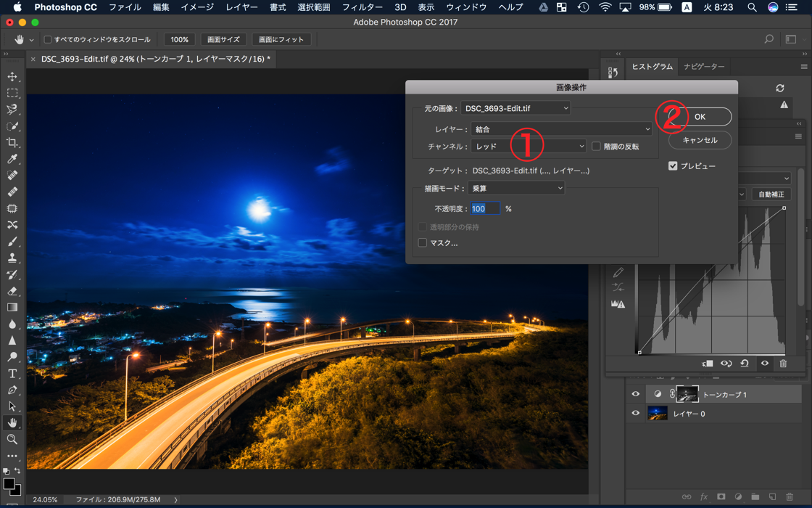Open the レイヤー dropdown showing 結合

561,129
